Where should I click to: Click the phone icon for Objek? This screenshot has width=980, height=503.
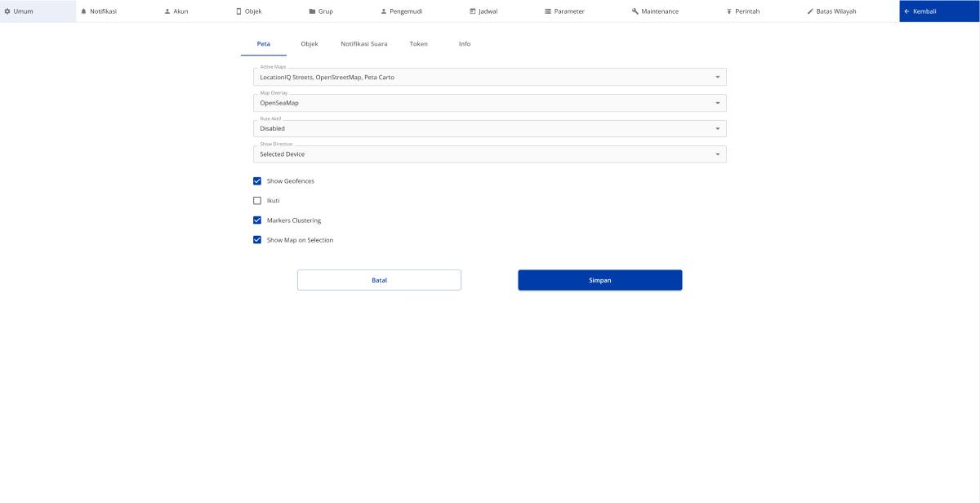pyautogui.click(x=238, y=11)
